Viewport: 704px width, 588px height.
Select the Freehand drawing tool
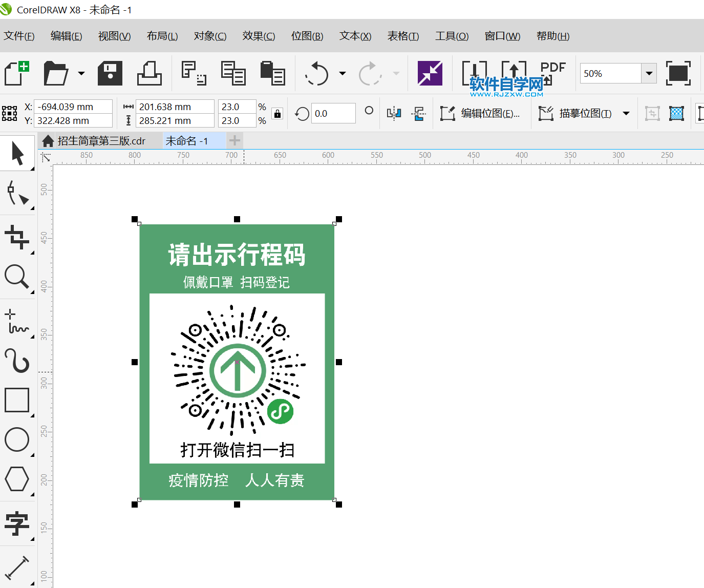coord(17,319)
